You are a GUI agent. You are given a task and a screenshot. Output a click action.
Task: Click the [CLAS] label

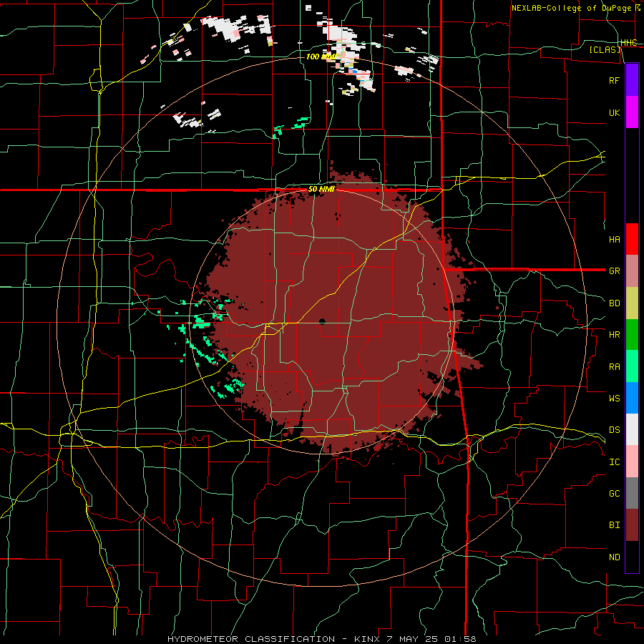(605, 50)
